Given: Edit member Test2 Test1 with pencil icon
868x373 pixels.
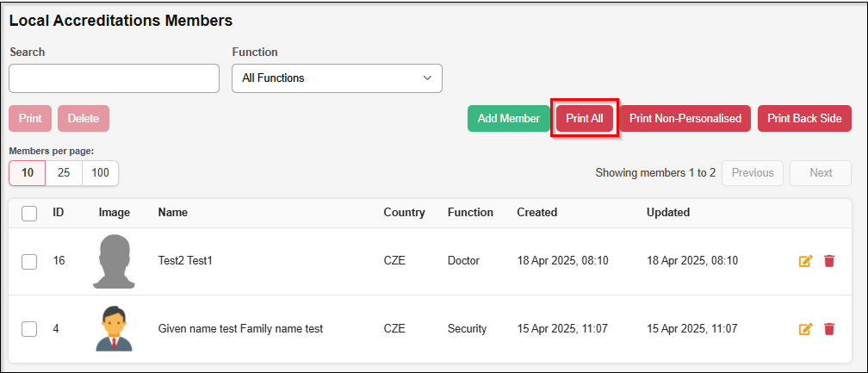Looking at the screenshot, I should click(x=805, y=261).
